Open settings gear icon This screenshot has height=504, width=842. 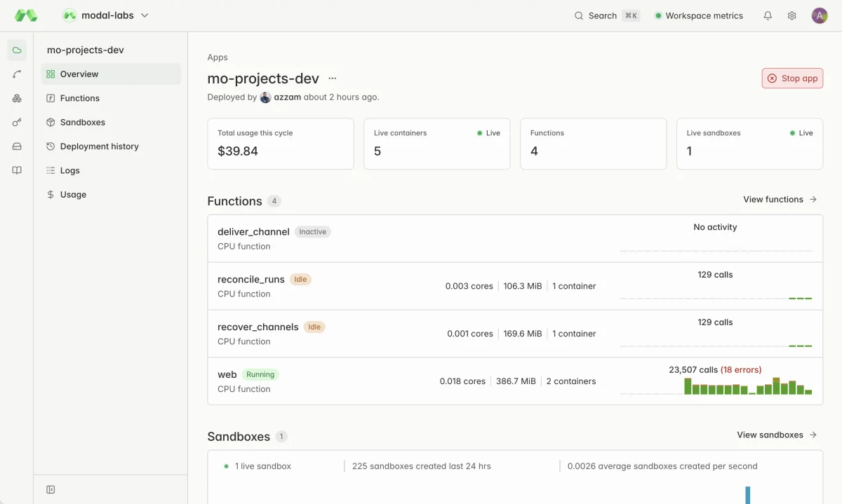coord(791,15)
